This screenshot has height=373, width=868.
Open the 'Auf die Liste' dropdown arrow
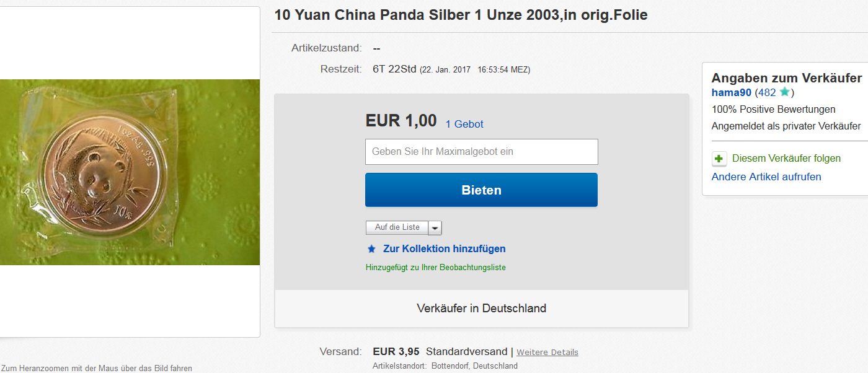(x=435, y=228)
